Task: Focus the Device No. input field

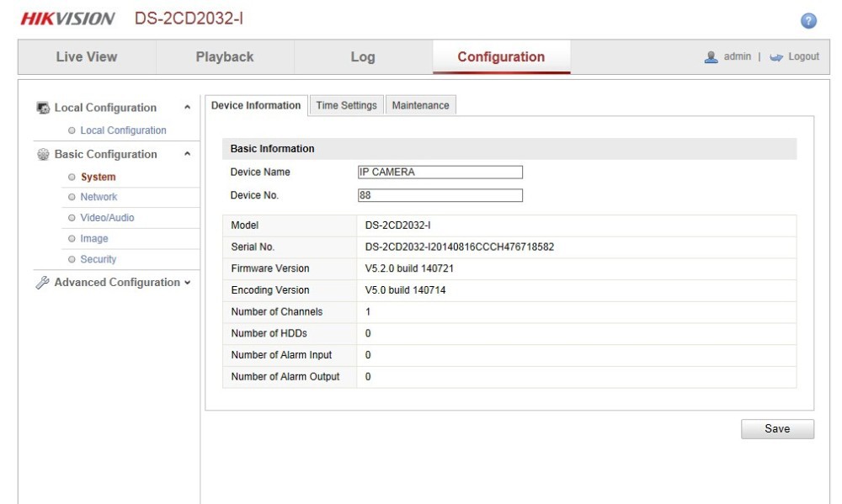Action: 440,195
